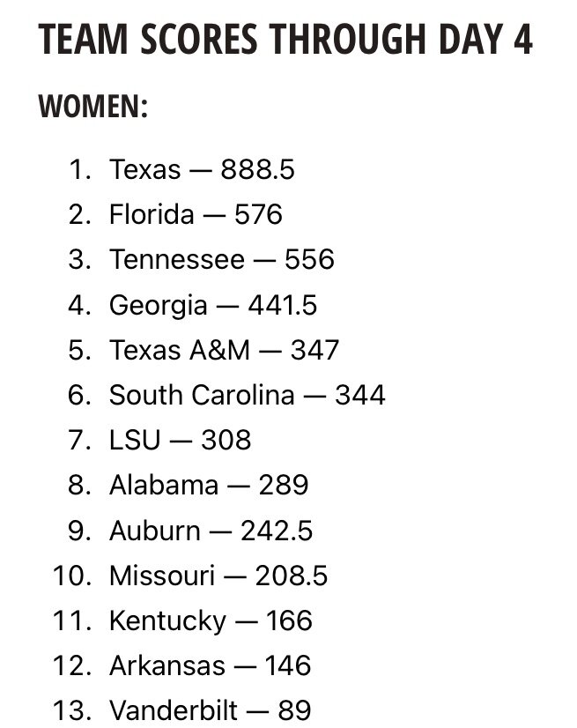Click the score 344 after South Carolina
The height and width of the screenshot is (728, 577).
[x=360, y=395]
